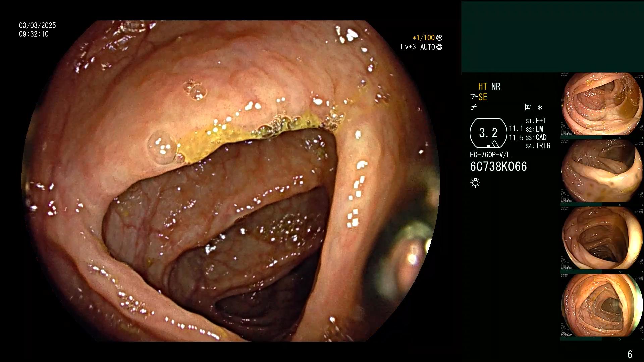Select the SE enhancement label
This screenshot has height=362, width=644.
[483, 97]
